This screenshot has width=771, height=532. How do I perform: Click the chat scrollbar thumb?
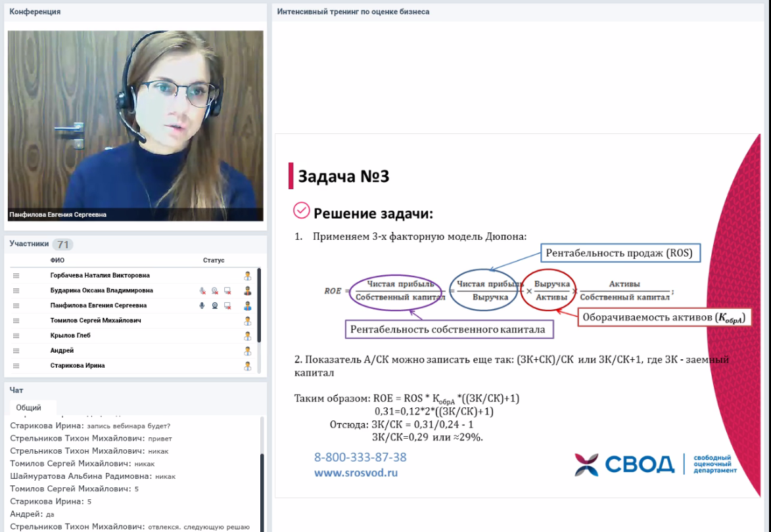(262, 492)
